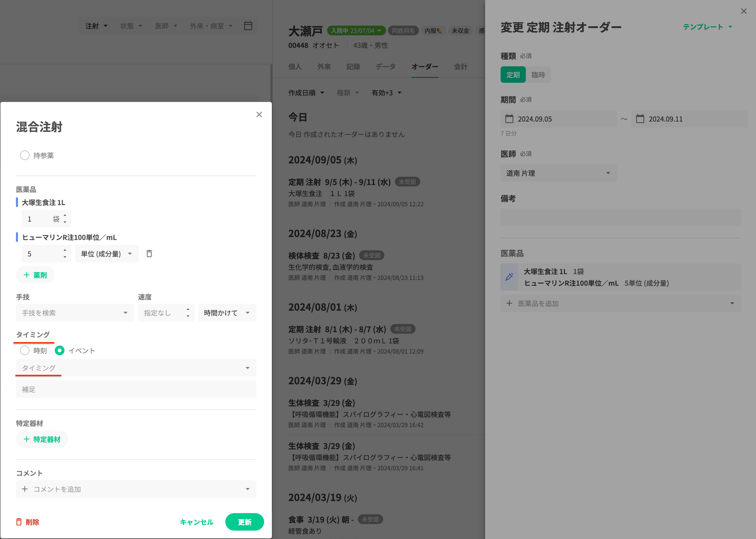
Task: Click the + 特定器材 add button
Action: (x=42, y=439)
